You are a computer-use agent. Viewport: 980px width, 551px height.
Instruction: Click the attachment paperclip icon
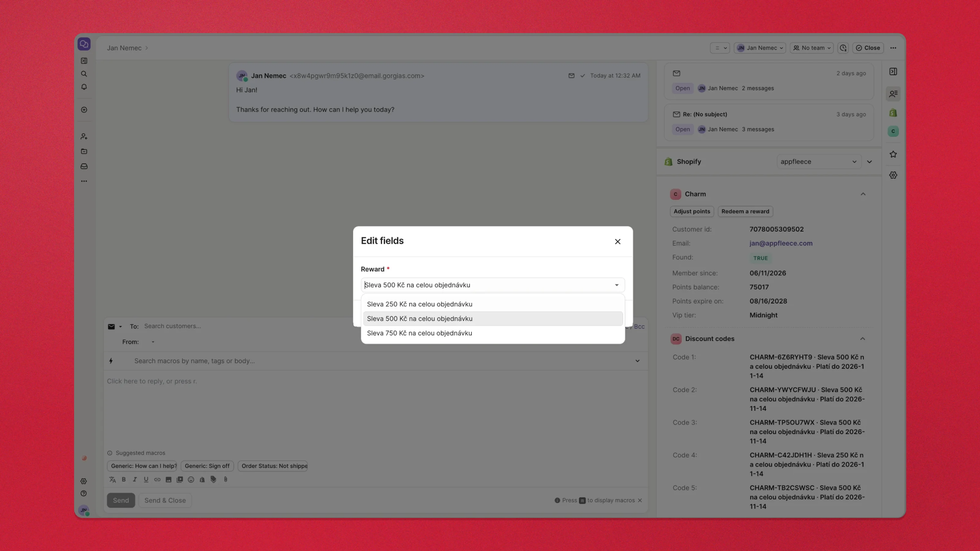(226, 480)
